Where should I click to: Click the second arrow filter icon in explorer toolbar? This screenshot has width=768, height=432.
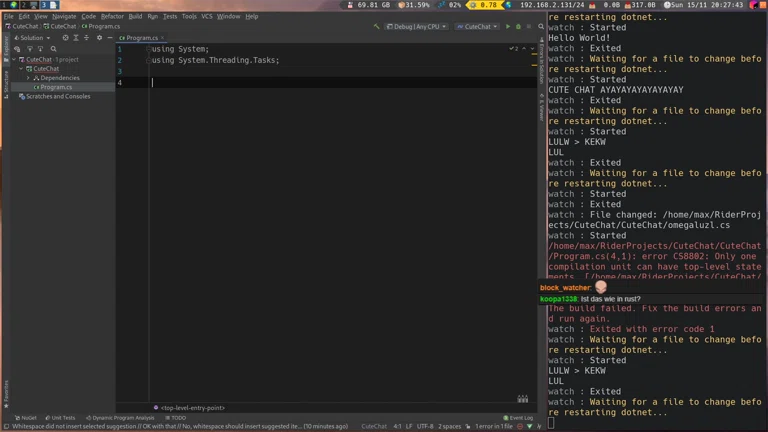point(41,49)
